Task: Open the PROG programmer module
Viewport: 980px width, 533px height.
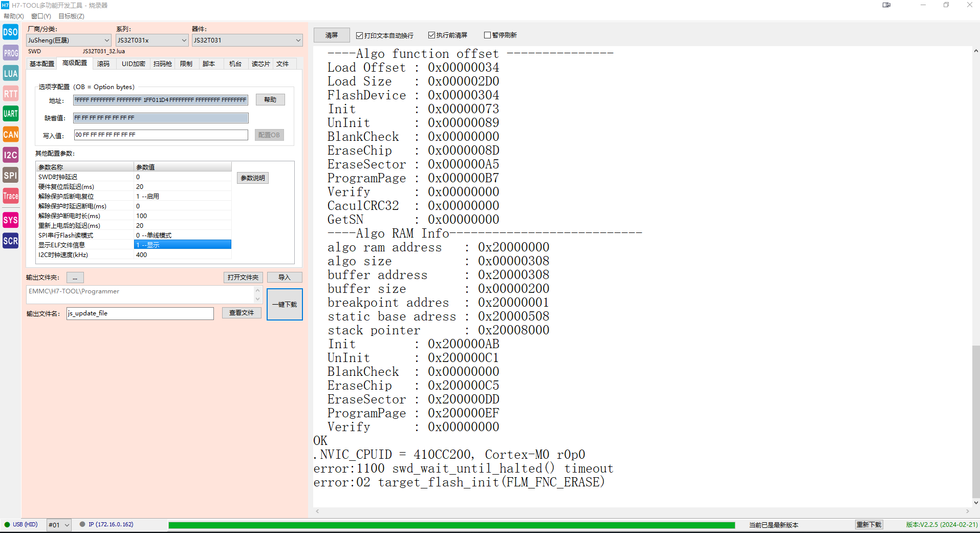Action: [x=10, y=53]
